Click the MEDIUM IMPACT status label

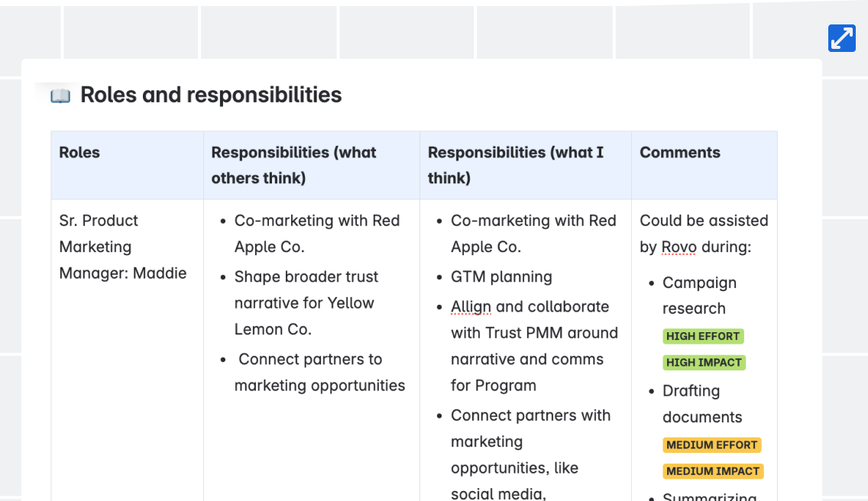[x=713, y=471]
